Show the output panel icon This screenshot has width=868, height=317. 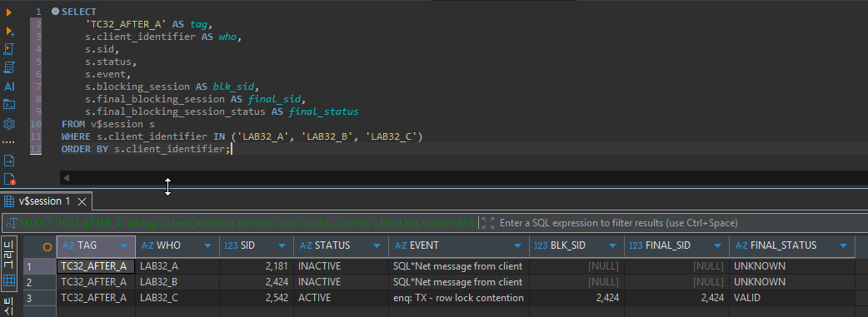point(9,161)
